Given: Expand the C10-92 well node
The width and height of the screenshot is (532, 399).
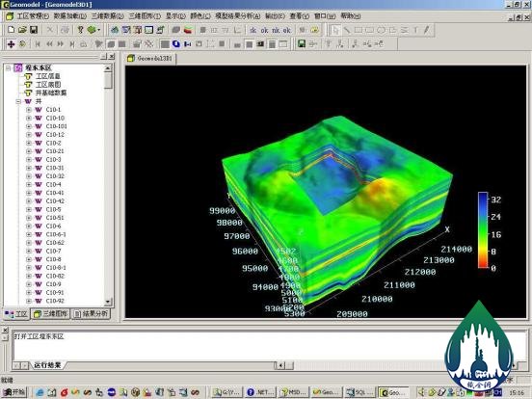Looking at the screenshot, I should (x=29, y=301).
